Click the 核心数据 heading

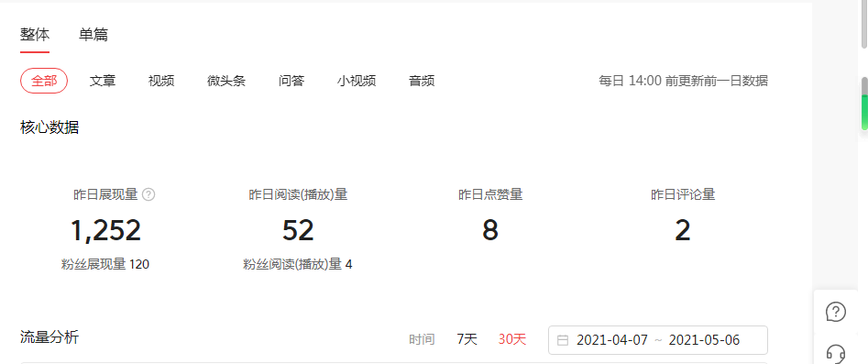pyautogui.click(x=49, y=128)
